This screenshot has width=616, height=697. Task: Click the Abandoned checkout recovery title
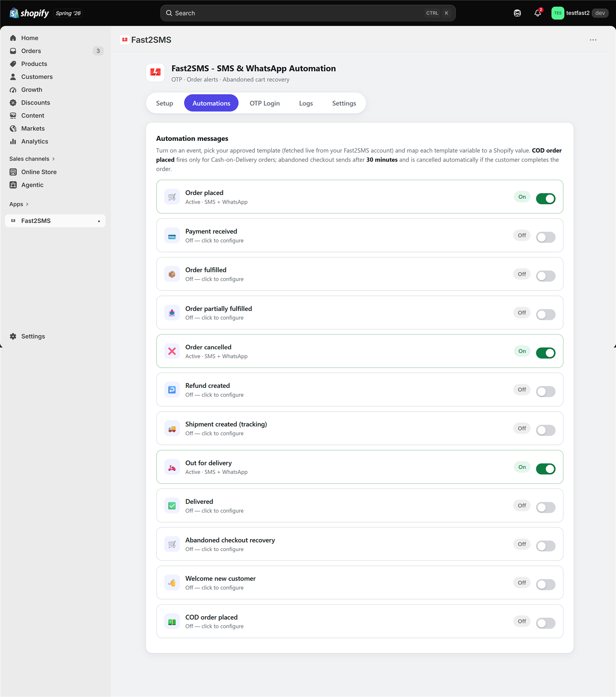pyautogui.click(x=230, y=540)
